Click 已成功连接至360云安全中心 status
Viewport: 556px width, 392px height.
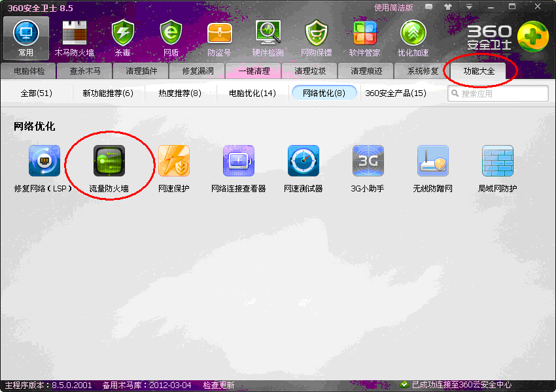pyautogui.click(x=462, y=385)
